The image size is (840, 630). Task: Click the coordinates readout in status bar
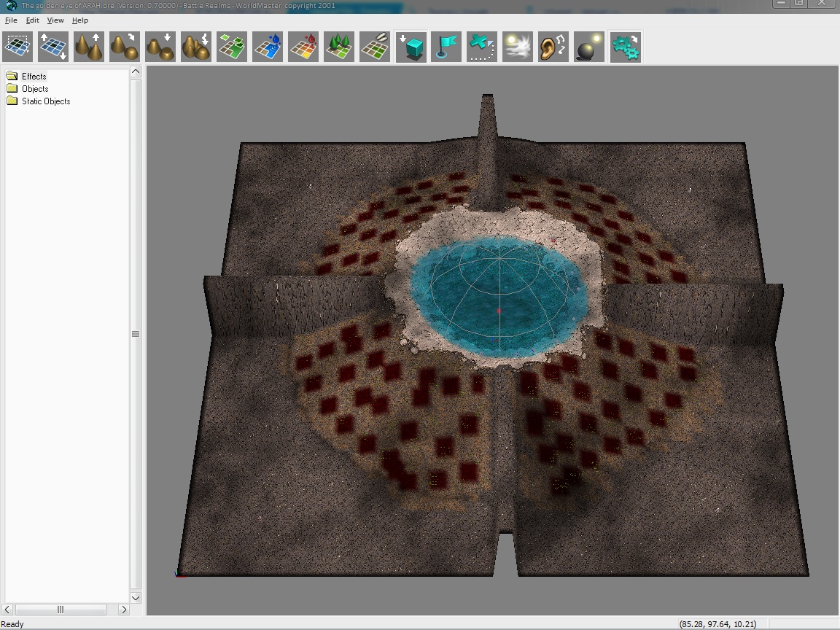point(717,624)
